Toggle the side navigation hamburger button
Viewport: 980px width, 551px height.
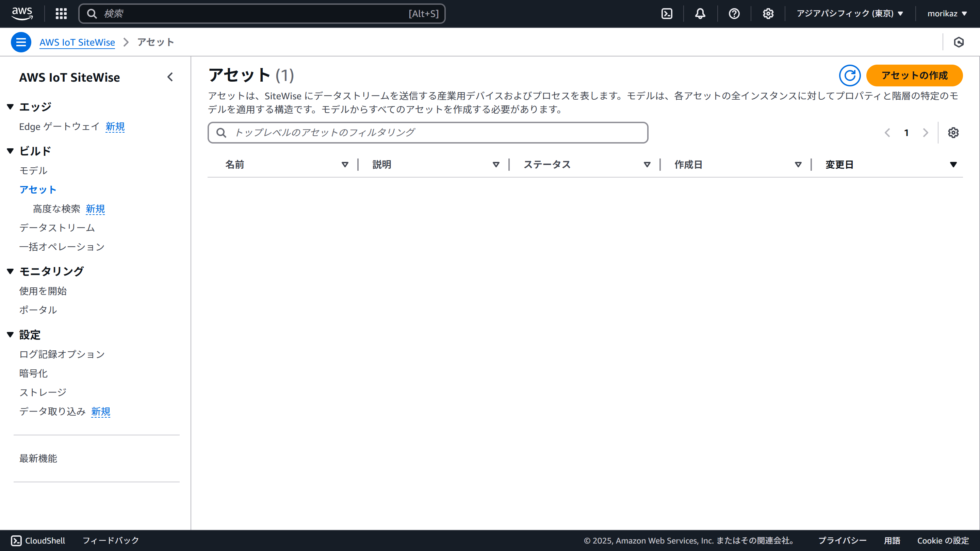21,42
